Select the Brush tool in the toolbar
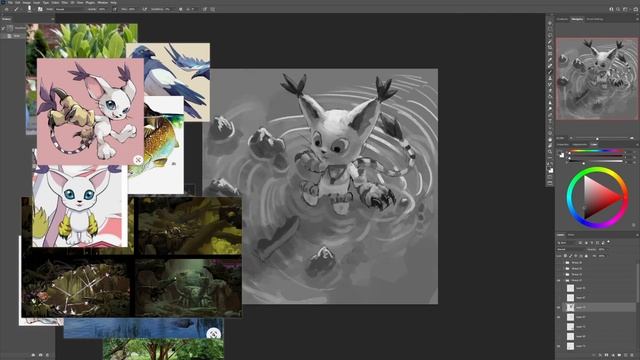Viewport: 640px width, 360px height. [x=550, y=72]
